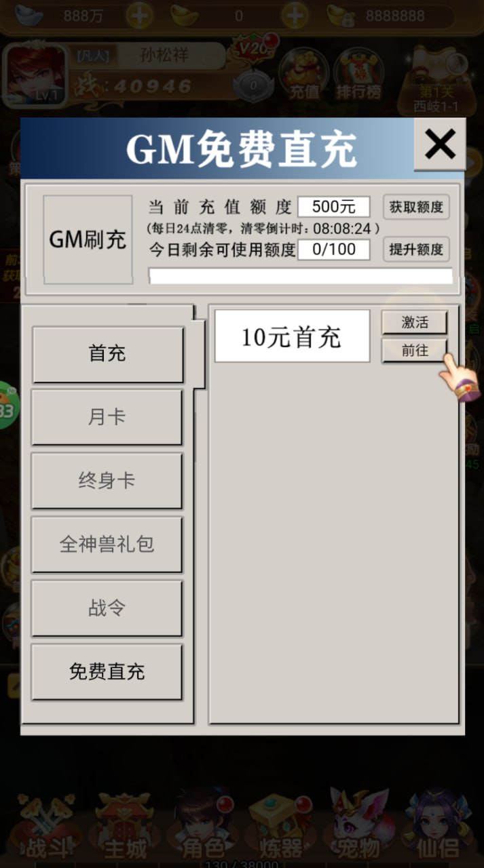Select the 首充 tab
This screenshot has height=868, width=484.
108,354
